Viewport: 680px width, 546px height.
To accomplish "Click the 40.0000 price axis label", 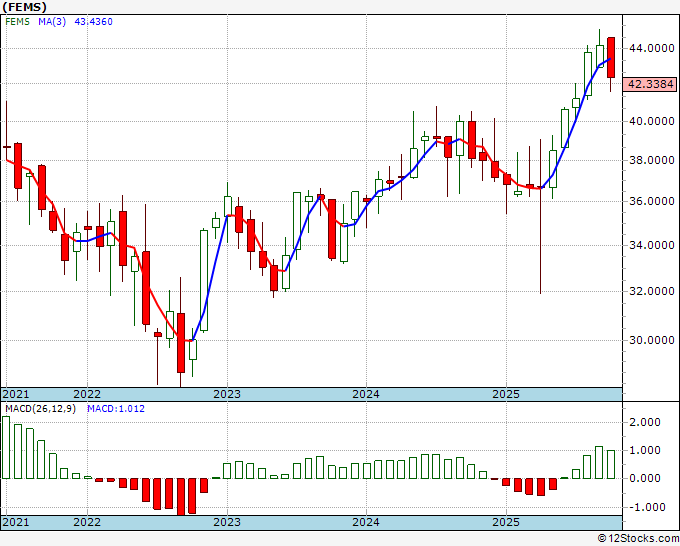I will (x=651, y=121).
